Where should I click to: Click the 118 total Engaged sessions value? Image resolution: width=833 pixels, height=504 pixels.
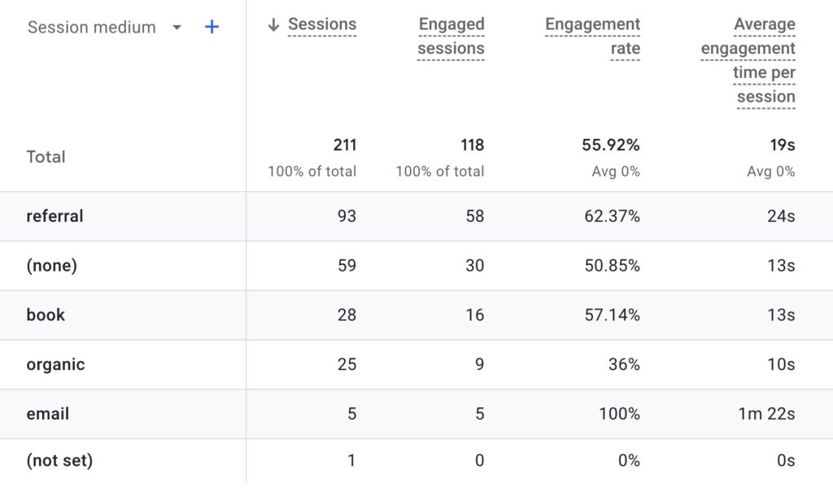click(473, 145)
